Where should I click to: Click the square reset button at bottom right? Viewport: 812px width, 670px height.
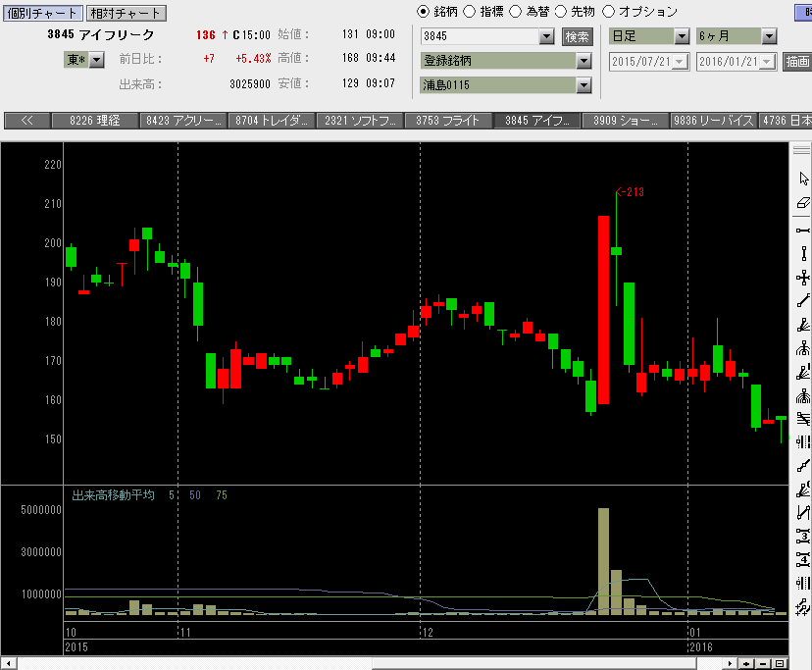pos(780,664)
